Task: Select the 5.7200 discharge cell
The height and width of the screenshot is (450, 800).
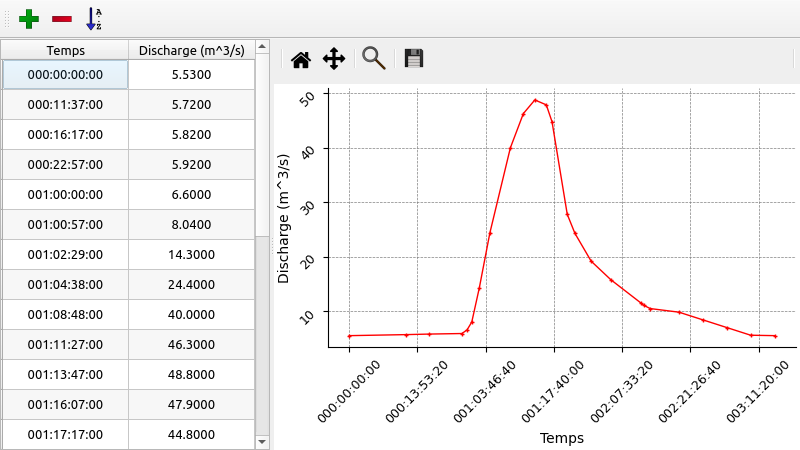Action: click(x=191, y=105)
